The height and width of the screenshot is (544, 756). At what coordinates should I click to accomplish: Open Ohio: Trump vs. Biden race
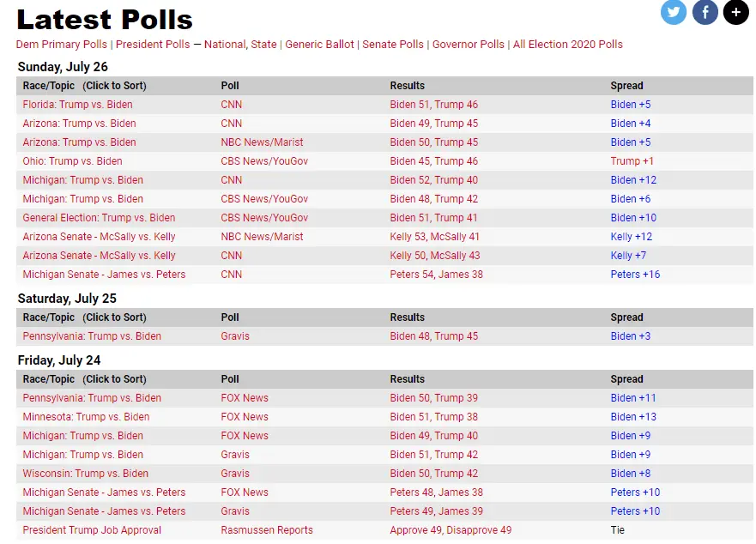coord(72,161)
